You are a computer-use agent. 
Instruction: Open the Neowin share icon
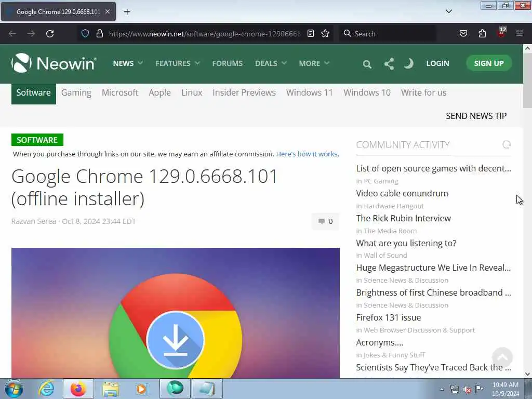point(389,63)
